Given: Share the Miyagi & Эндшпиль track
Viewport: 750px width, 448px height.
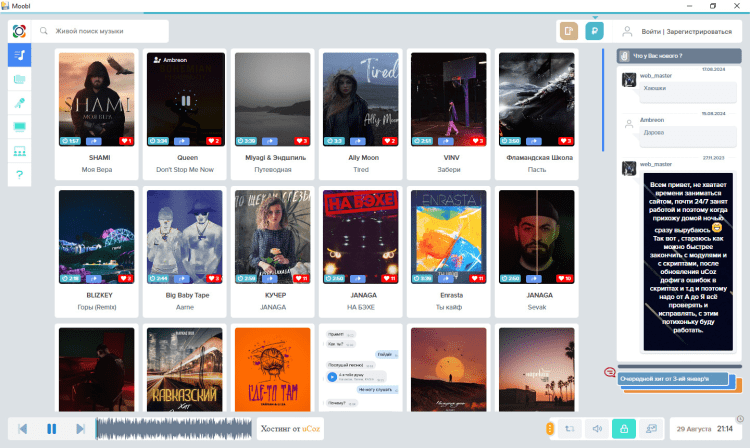Looking at the screenshot, I should pyautogui.click(x=270, y=141).
